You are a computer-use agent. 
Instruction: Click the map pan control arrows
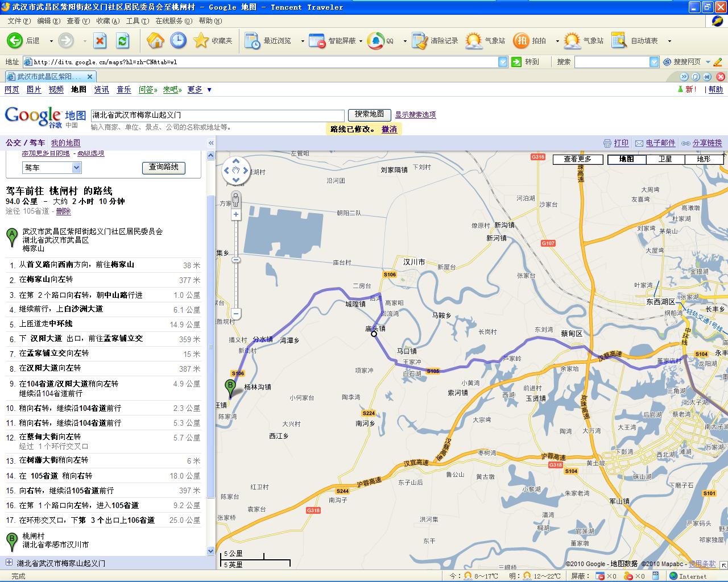pyautogui.click(x=235, y=170)
